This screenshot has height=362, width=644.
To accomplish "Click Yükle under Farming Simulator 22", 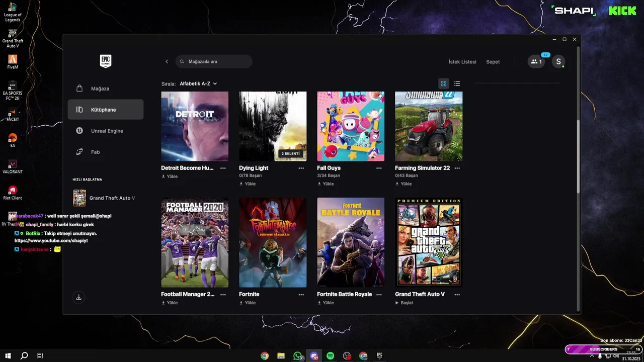I will point(404,184).
